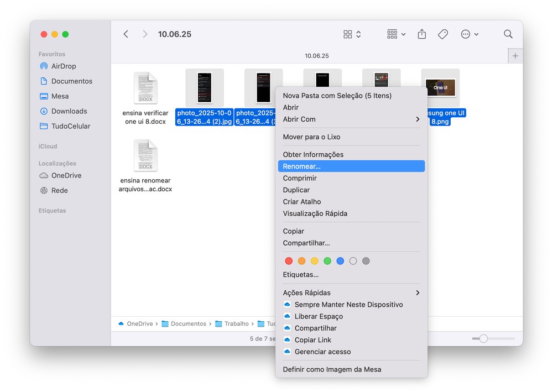Go back with the left arrow

126,34
